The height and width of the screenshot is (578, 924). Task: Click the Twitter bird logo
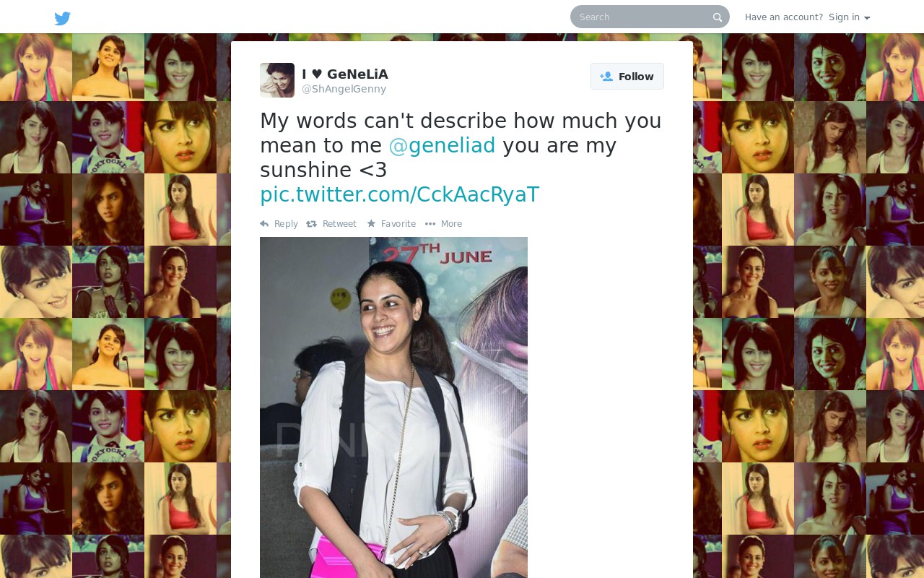click(x=63, y=18)
